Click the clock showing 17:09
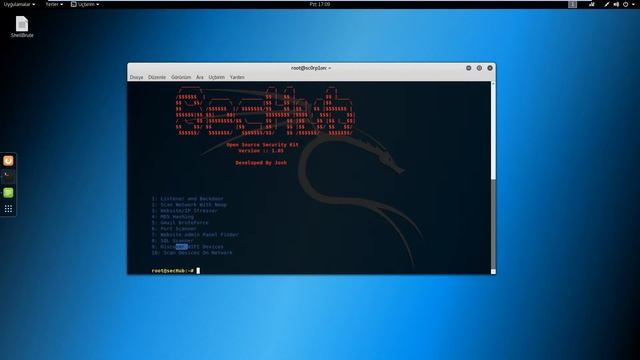The width and height of the screenshot is (640, 360). [x=320, y=4]
